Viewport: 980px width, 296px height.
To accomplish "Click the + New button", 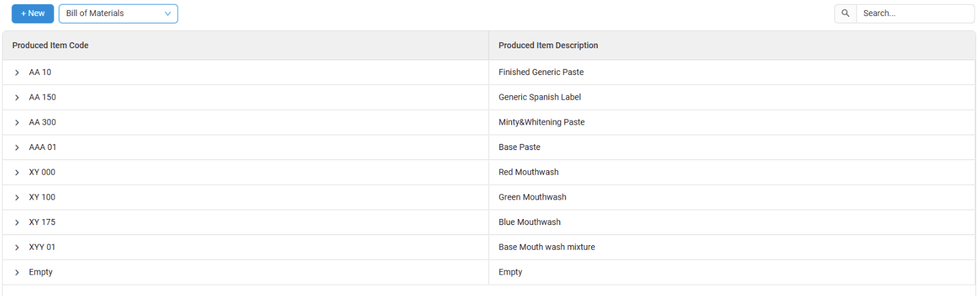I will click(33, 13).
